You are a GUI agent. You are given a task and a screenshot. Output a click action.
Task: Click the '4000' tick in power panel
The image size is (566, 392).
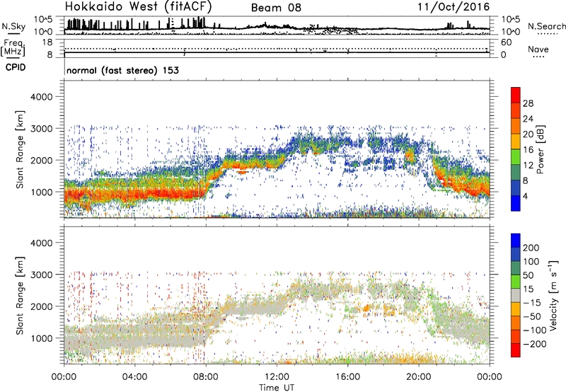[42, 97]
